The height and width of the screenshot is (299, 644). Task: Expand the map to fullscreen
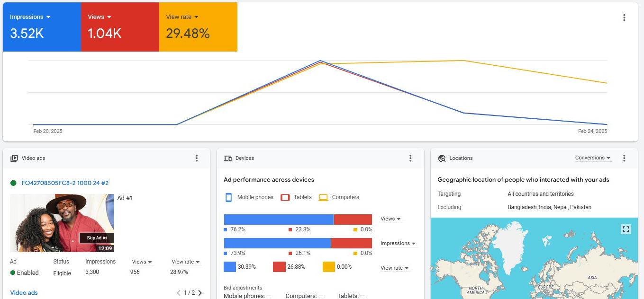point(626,229)
